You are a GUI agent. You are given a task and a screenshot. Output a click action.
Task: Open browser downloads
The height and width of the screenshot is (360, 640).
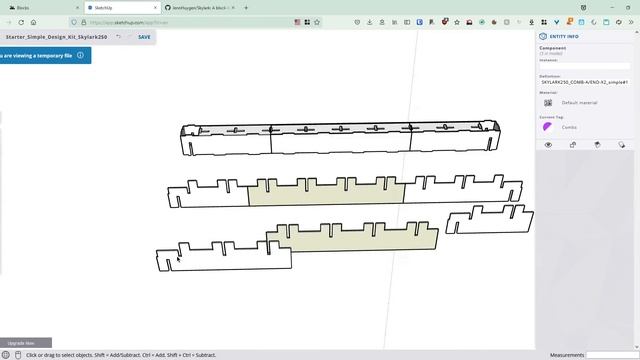pyautogui.click(x=369, y=22)
